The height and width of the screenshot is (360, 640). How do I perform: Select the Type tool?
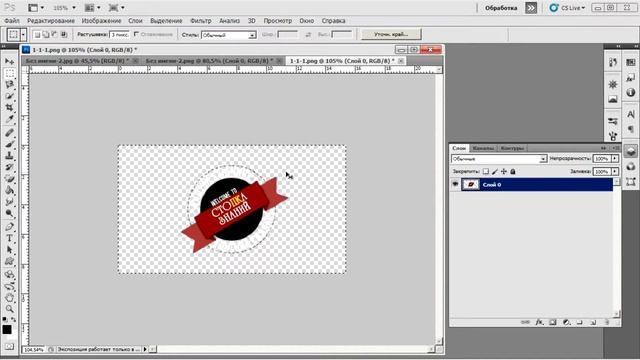[x=9, y=238]
